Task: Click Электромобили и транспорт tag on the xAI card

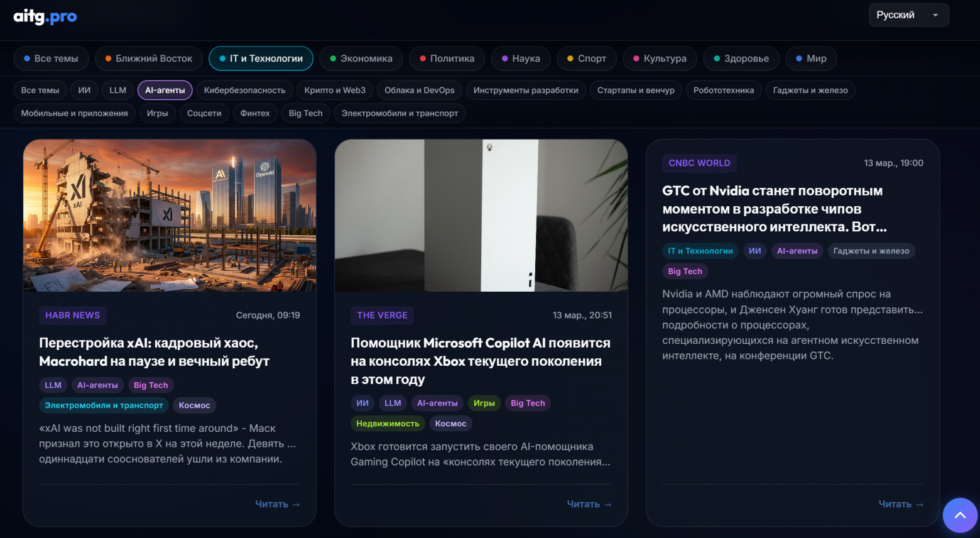Action: pos(104,405)
